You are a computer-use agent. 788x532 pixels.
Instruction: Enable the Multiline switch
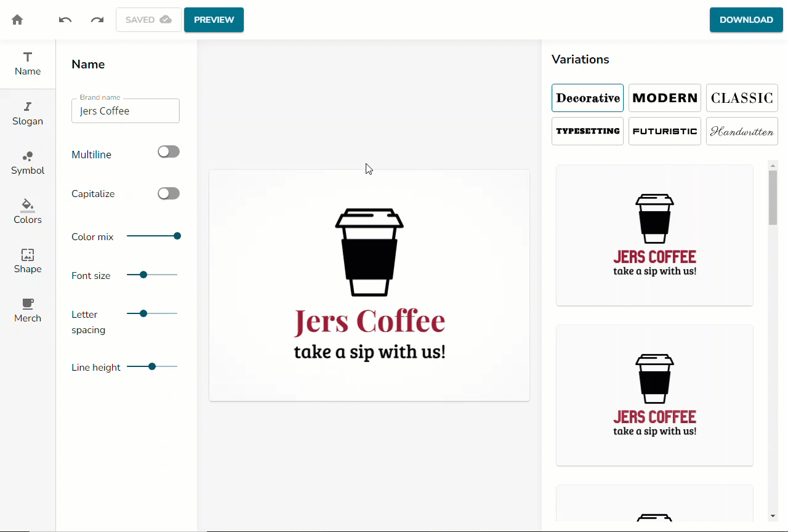click(x=169, y=151)
